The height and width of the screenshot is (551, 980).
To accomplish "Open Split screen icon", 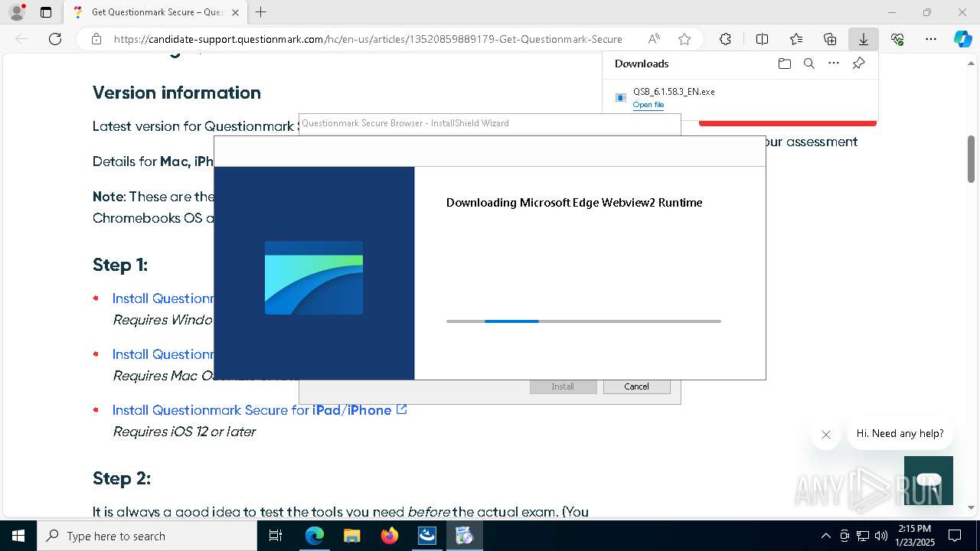I will click(762, 39).
